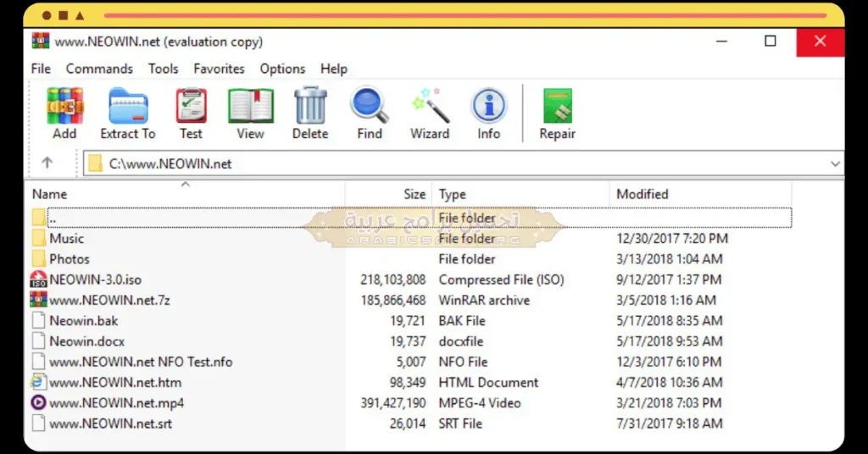The width and height of the screenshot is (868, 454).
Task: Click the Extract To toolbar icon
Action: tap(128, 106)
